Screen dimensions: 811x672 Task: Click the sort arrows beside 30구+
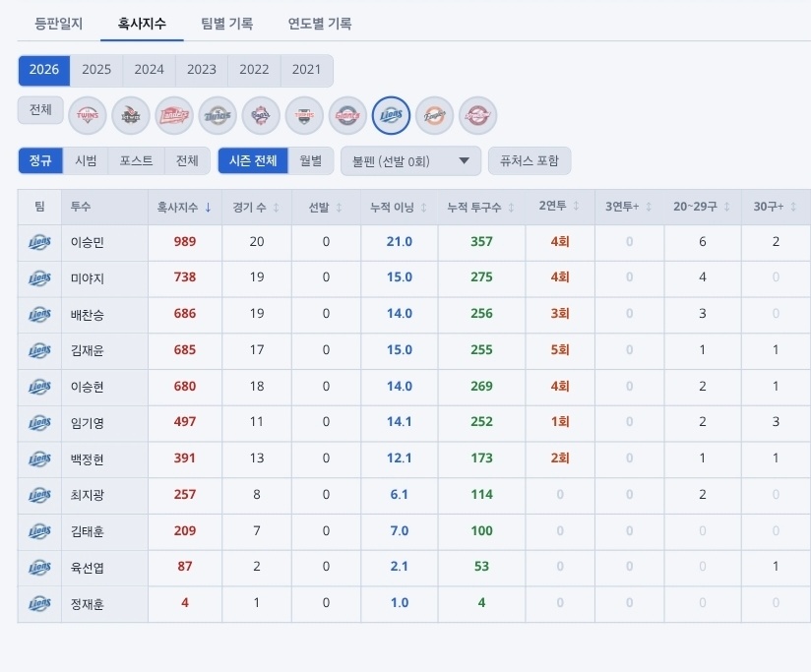pyautogui.click(x=793, y=207)
